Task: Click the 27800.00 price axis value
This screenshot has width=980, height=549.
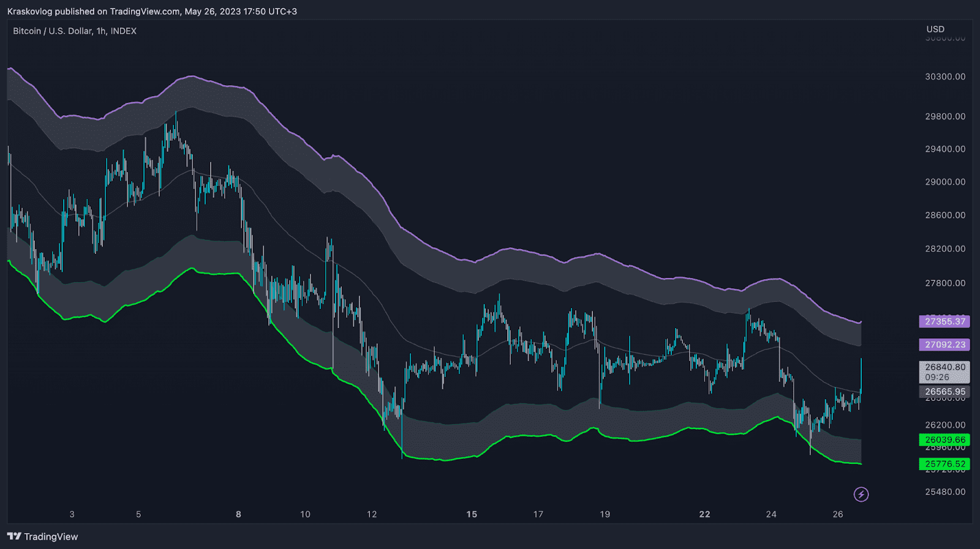Action: pyautogui.click(x=945, y=283)
